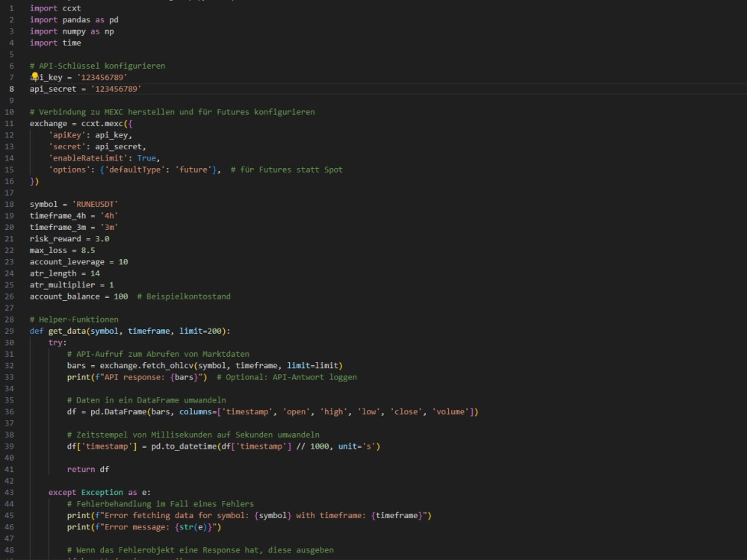Click the comment '# API-Aufruf zum Abrufen von Marktdaten'

click(x=158, y=354)
